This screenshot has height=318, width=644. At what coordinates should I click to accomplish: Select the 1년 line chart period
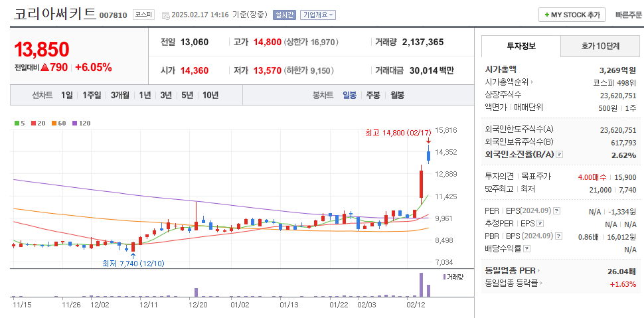pyautogui.click(x=145, y=96)
